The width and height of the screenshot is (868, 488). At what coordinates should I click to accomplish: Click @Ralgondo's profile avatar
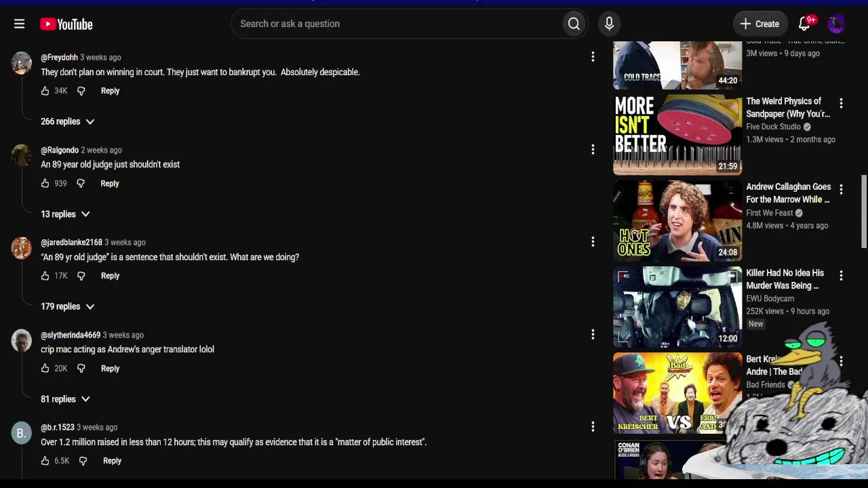[22, 155]
